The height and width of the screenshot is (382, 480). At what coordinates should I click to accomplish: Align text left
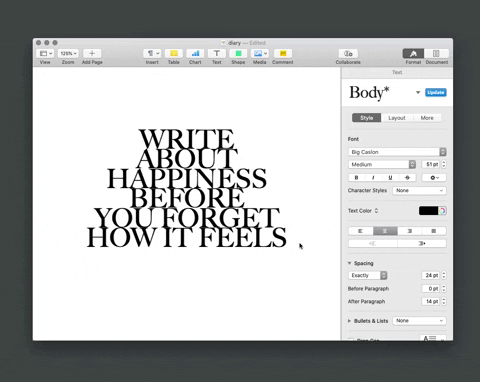click(x=361, y=231)
